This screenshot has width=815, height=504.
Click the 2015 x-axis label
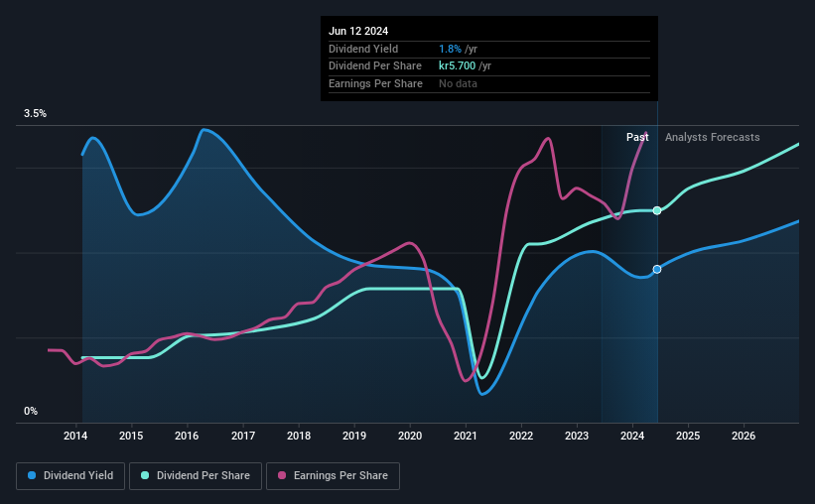(131, 436)
